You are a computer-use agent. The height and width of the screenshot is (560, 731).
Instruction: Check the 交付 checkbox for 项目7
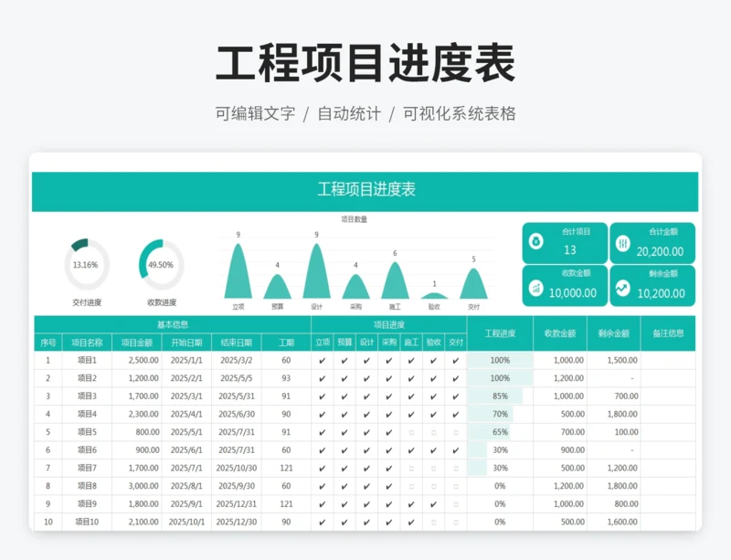click(x=456, y=469)
